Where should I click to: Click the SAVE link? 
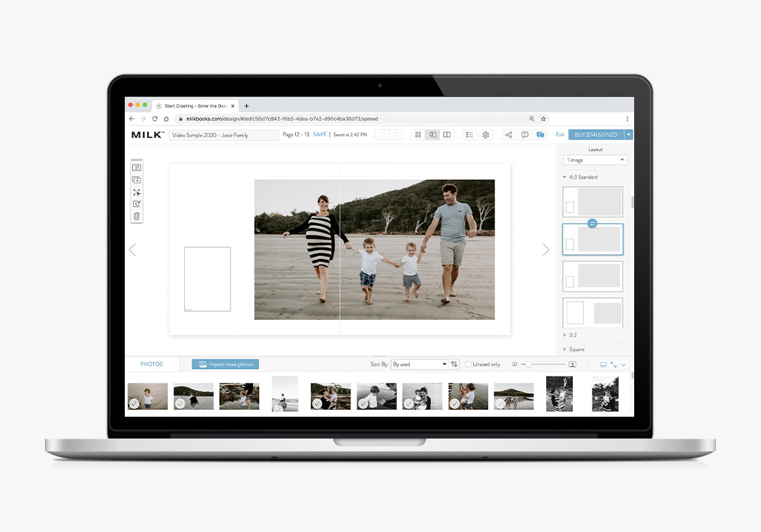(x=320, y=134)
